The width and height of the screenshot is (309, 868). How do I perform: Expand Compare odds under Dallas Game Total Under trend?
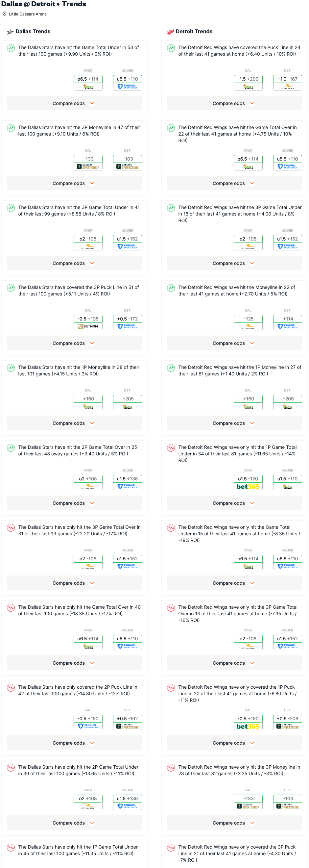click(x=74, y=103)
